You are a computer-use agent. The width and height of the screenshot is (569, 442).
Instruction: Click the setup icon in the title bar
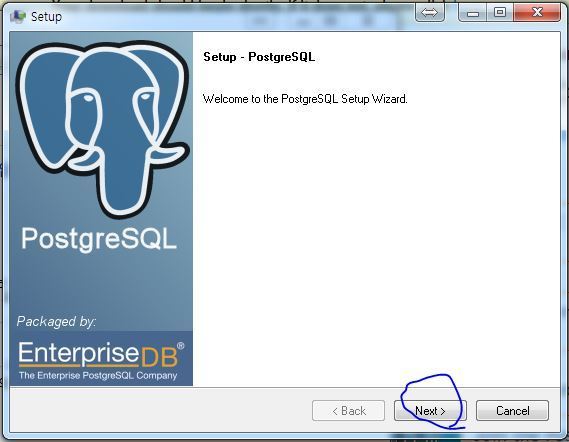18,16
